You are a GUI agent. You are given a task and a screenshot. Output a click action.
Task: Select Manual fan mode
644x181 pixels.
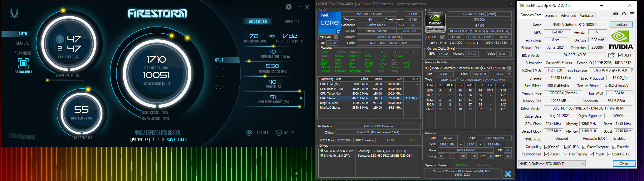pyautogui.click(x=23, y=43)
